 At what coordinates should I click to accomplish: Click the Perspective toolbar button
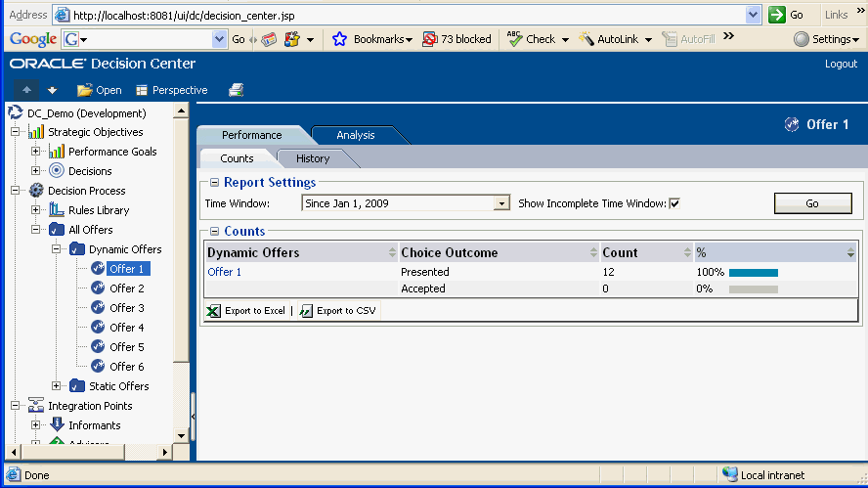click(x=172, y=90)
